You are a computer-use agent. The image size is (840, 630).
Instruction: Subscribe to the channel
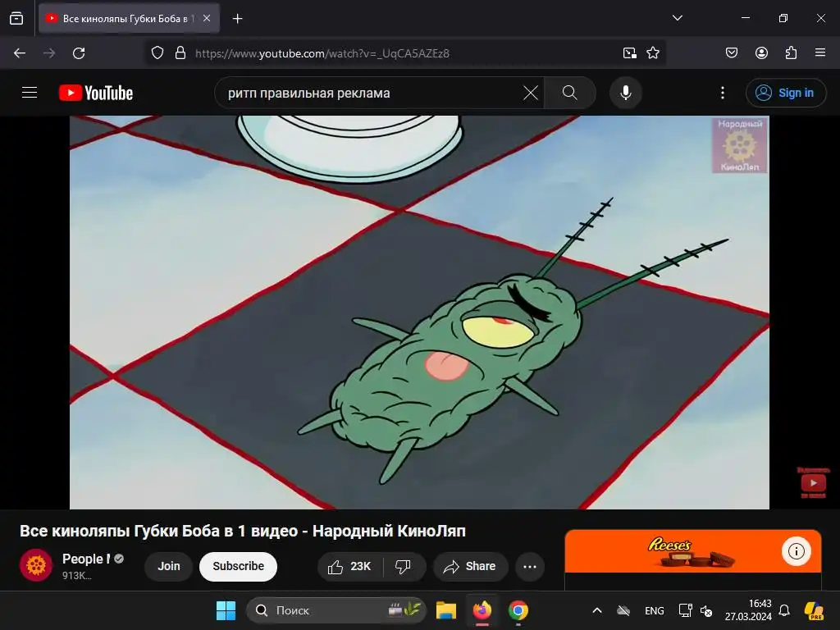click(x=239, y=566)
